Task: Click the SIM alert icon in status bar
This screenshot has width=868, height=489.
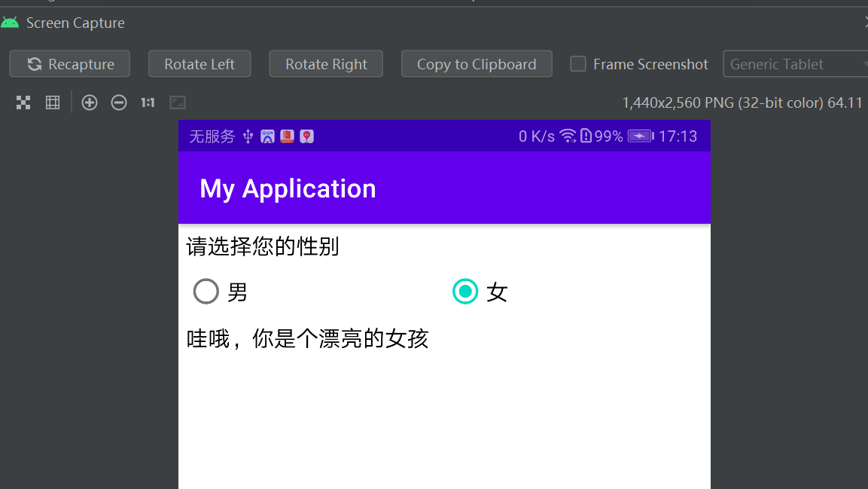Action: pyautogui.click(x=586, y=136)
